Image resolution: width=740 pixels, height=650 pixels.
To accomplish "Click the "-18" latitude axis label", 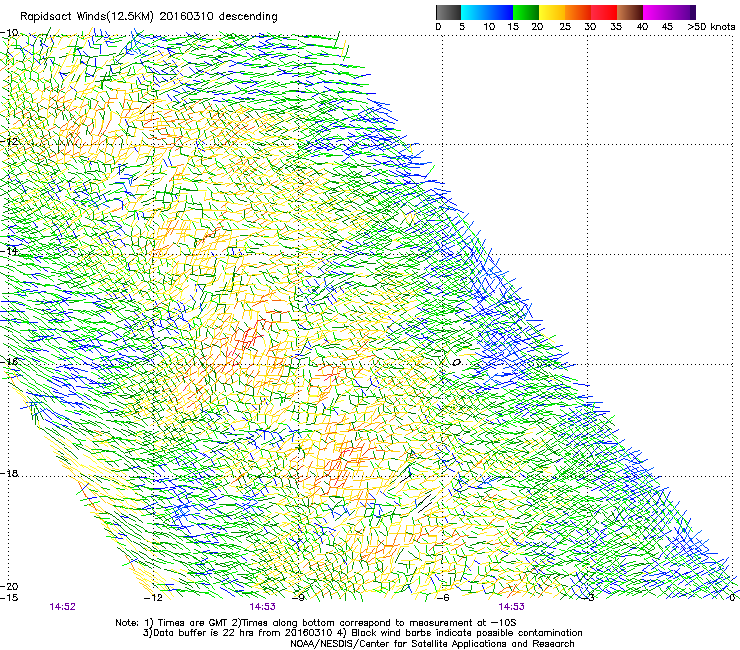I will [x=9, y=473].
